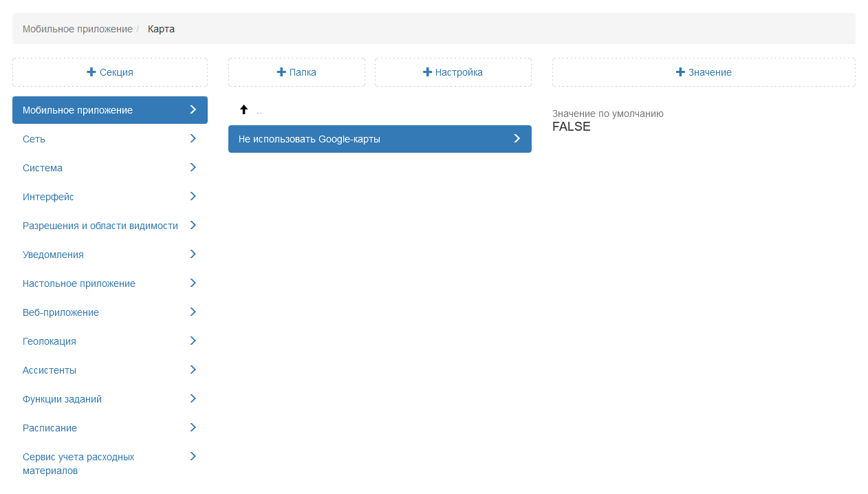
Task: Open Настольное приложение section
Action: point(79,283)
